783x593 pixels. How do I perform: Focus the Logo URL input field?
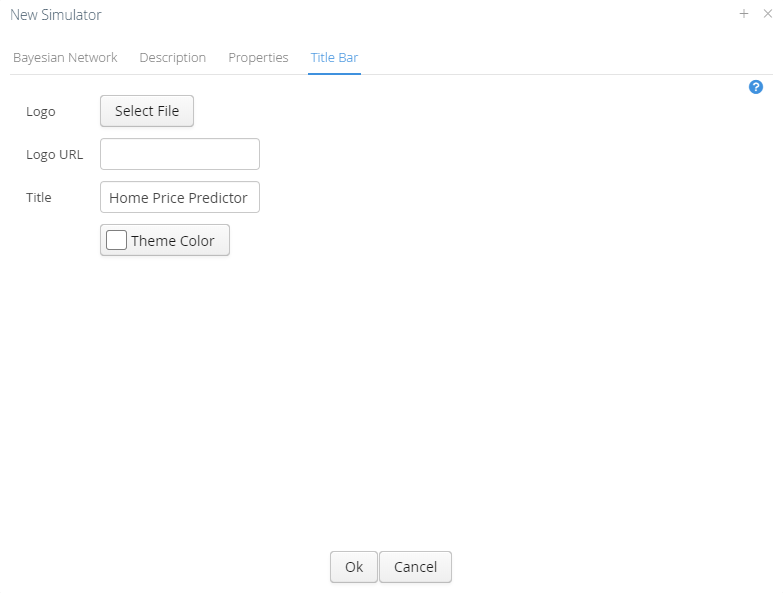click(180, 154)
